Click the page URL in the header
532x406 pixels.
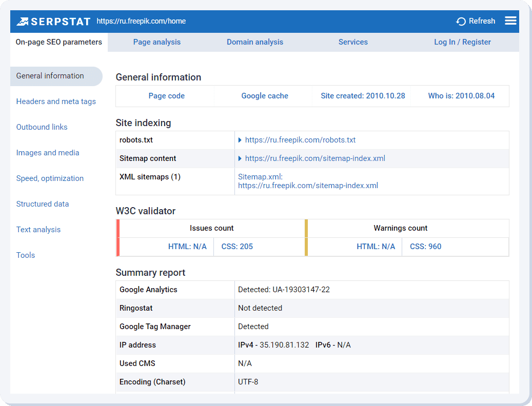click(141, 21)
